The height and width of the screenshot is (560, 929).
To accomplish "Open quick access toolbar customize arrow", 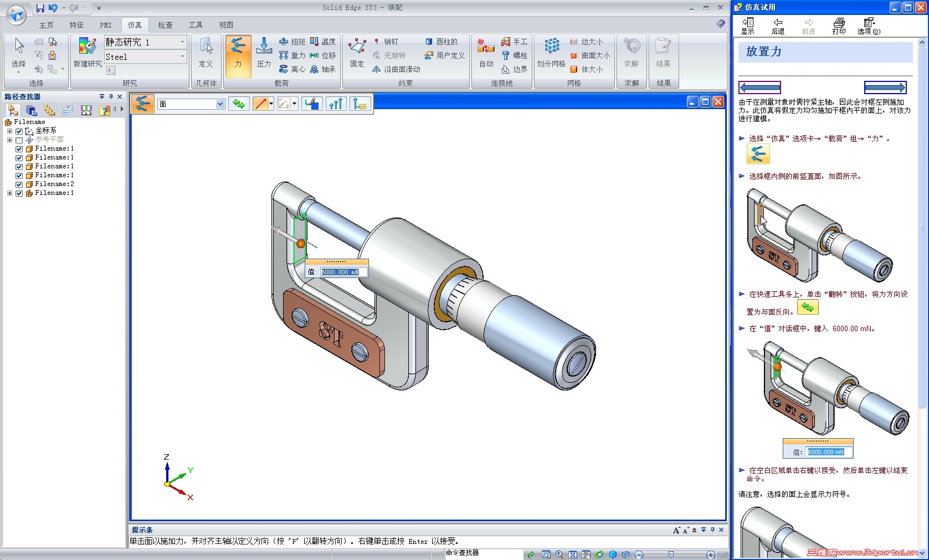I will click(99, 8).
